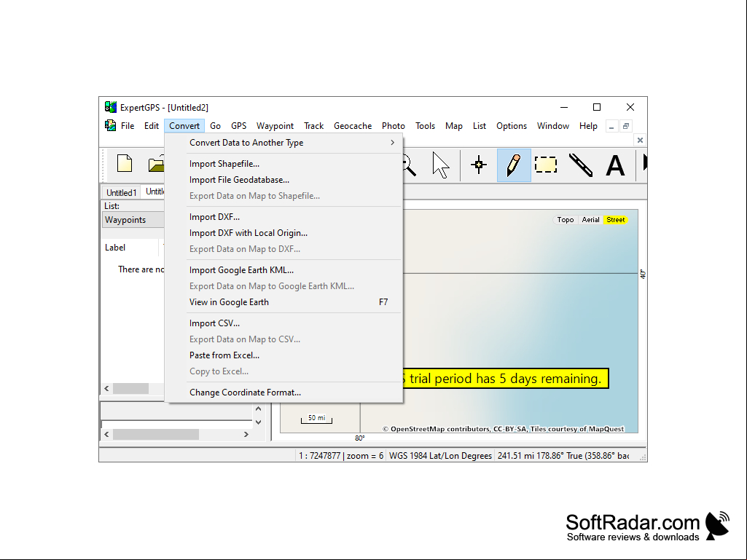
Task: Choose Import DXF with Local Origin
Action: point(284,233)
